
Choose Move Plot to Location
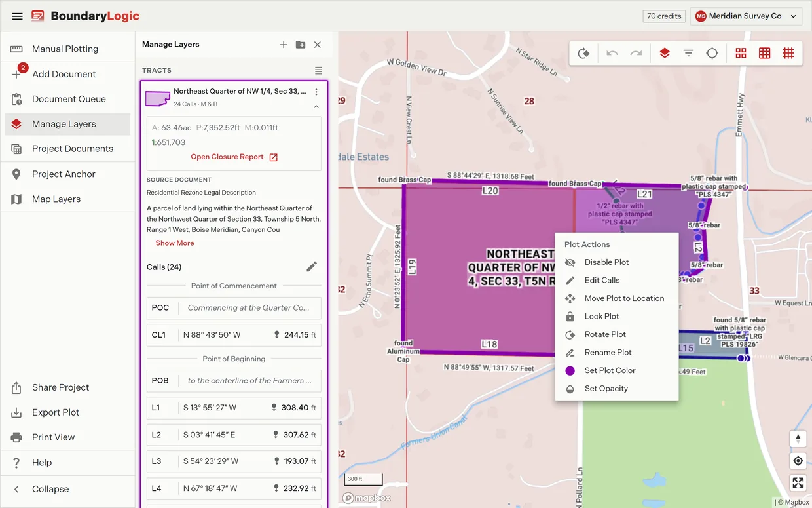pyautogui.click(x=616, y=298)
